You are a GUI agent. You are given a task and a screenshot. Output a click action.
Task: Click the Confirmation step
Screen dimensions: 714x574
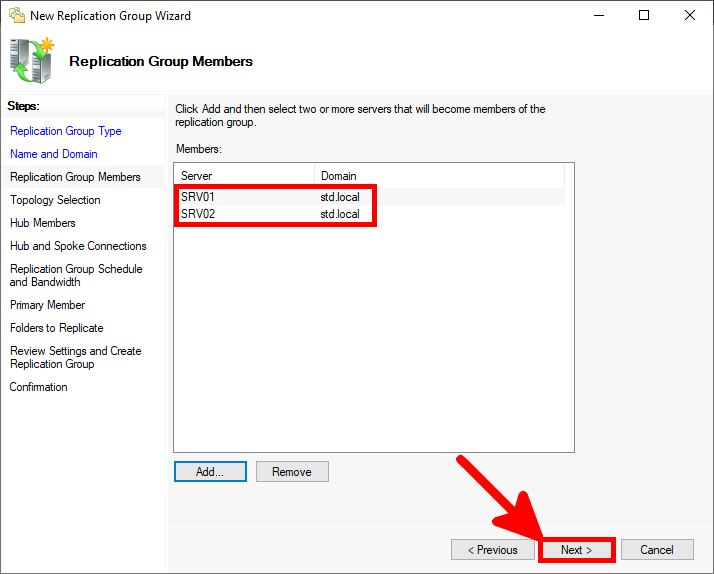(39, 387)
